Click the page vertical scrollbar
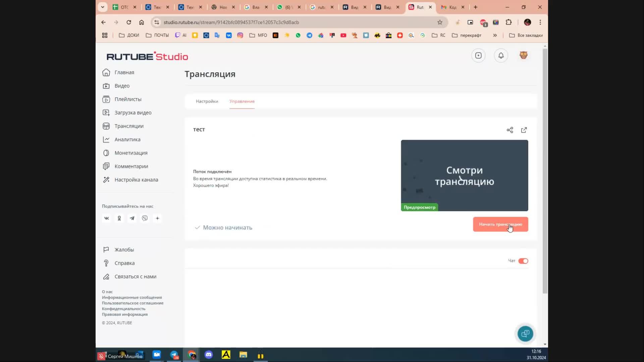Image resolution: width=644 pixels, height=362 pixels. pyautogui.click(x=545, y=171)
